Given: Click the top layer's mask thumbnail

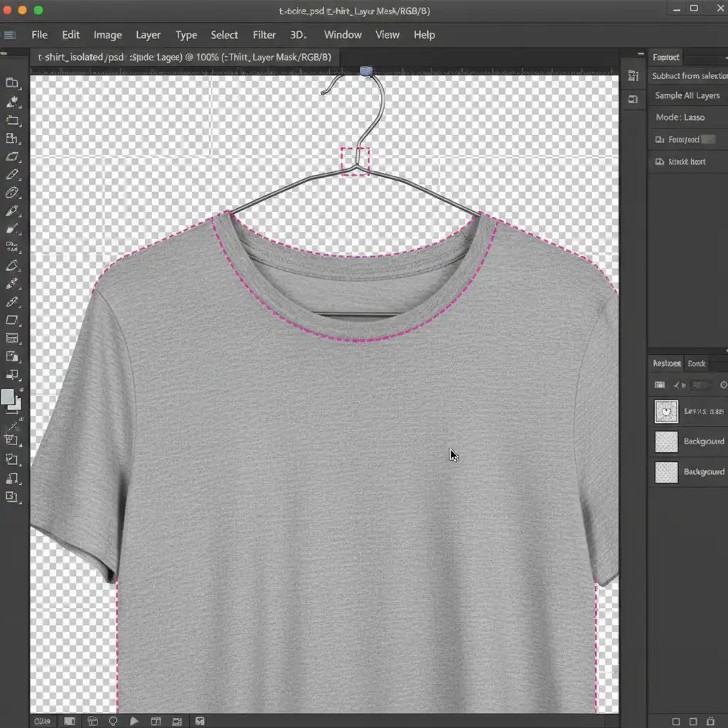Looking at the screenshot, I should click(x=666, y=411).
